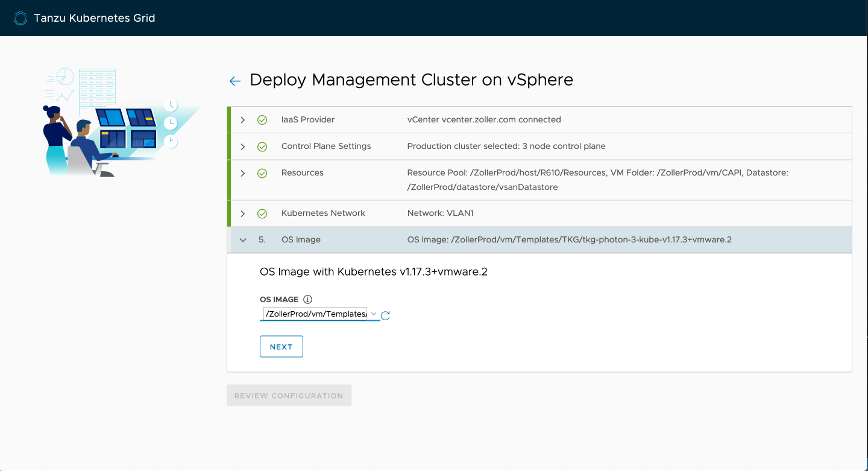Viewport: 868px width, 471px height.
Task: Click the Tanzu Kubernetes Grid logo icon
Action: point(20,18)
